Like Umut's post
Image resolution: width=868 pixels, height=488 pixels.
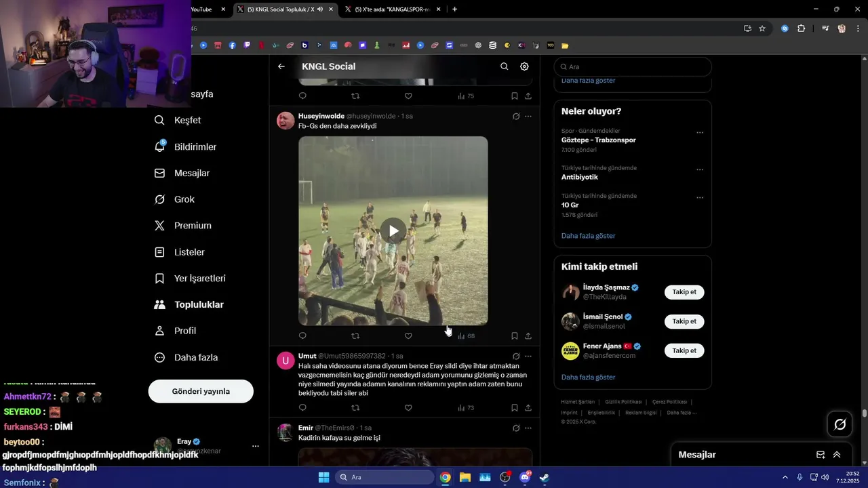(x=408, y=407)
